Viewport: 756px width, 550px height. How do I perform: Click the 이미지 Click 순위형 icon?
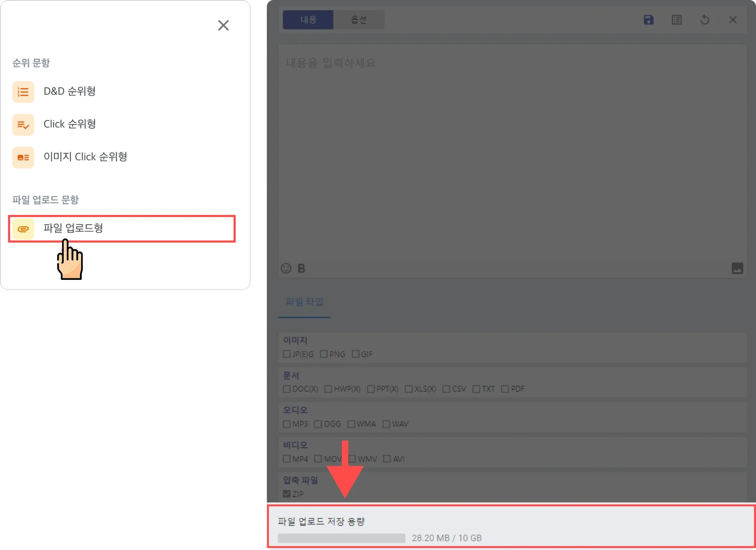[23, 158]
